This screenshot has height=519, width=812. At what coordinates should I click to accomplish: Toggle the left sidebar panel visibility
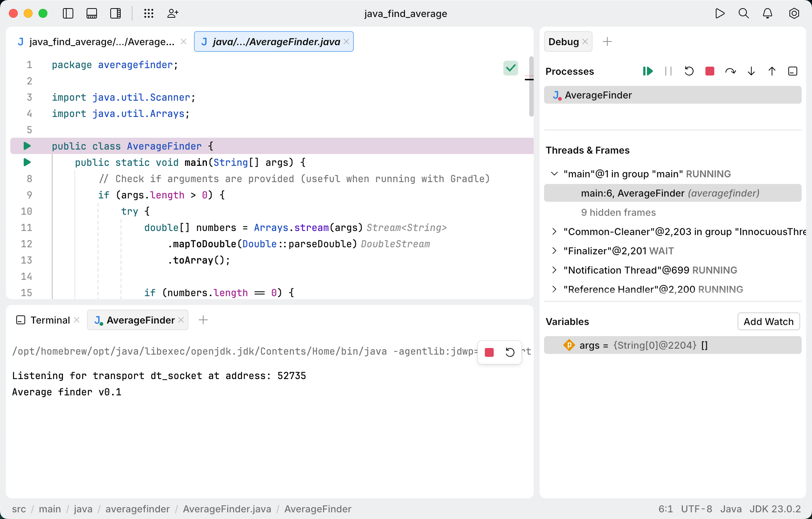[x=68, y=14]
